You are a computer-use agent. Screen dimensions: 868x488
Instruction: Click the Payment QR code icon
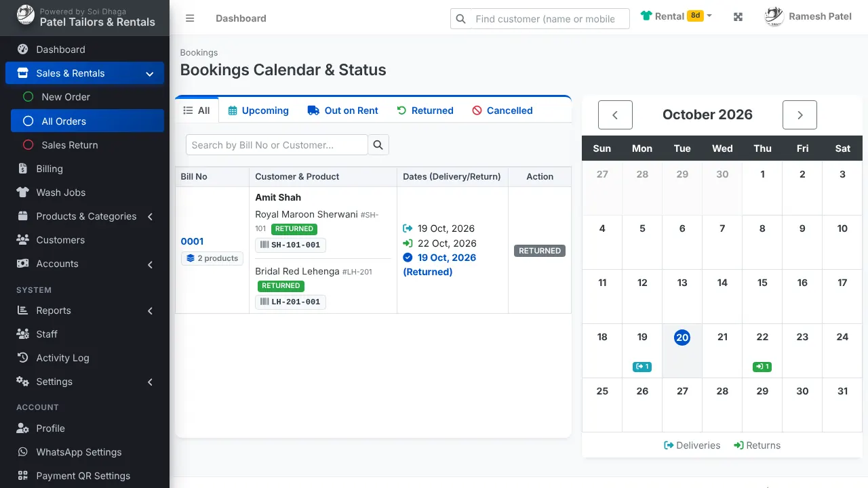(23, 476)
